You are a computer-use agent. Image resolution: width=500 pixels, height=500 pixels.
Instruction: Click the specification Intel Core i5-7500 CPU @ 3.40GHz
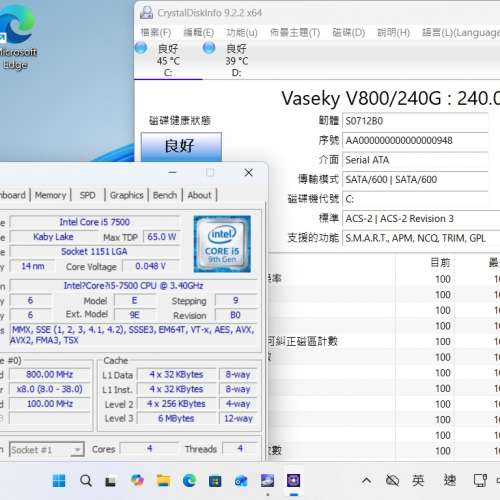tap(133, 286)
